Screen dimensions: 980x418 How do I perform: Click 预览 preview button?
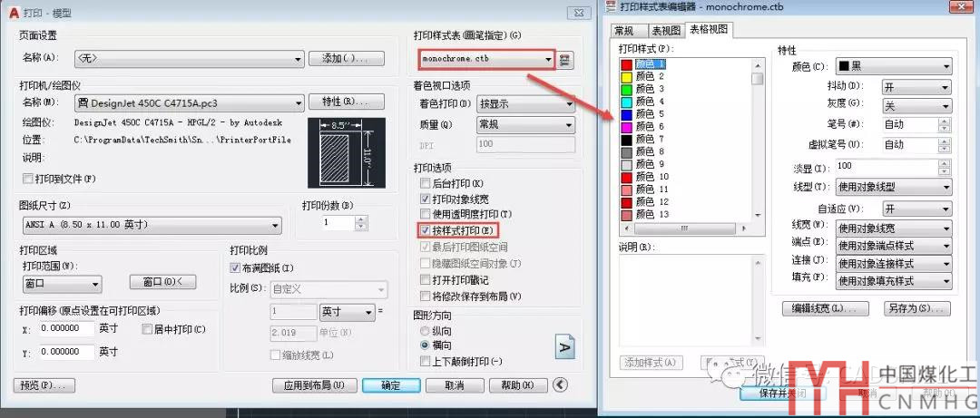click(x=44, y=385)
